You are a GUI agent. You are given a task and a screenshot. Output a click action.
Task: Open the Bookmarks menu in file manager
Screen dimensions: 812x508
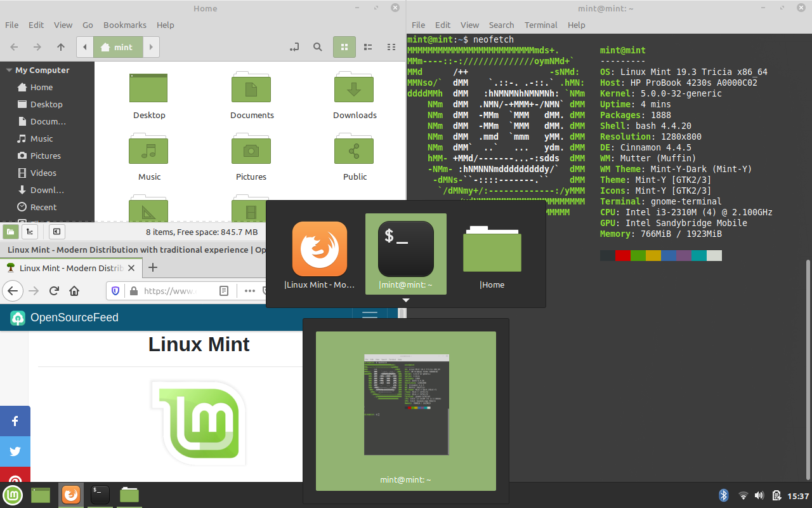click(125, 25)
